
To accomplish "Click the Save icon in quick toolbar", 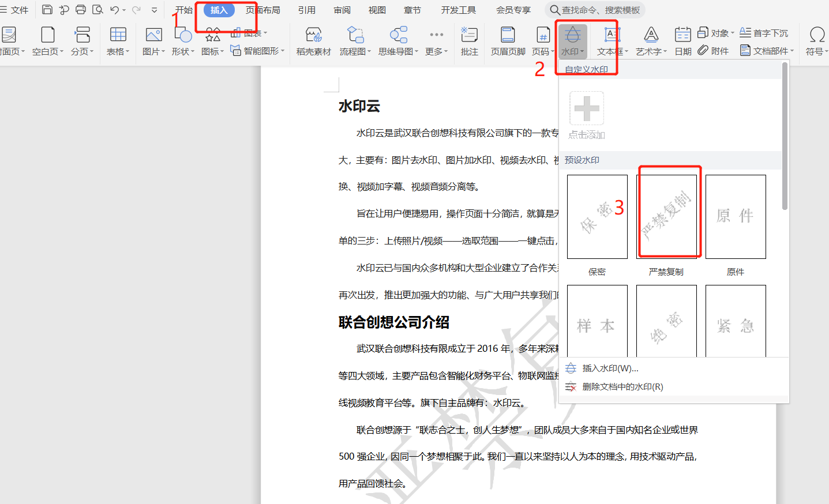I will pyautogui.click(x=47, y=10).
